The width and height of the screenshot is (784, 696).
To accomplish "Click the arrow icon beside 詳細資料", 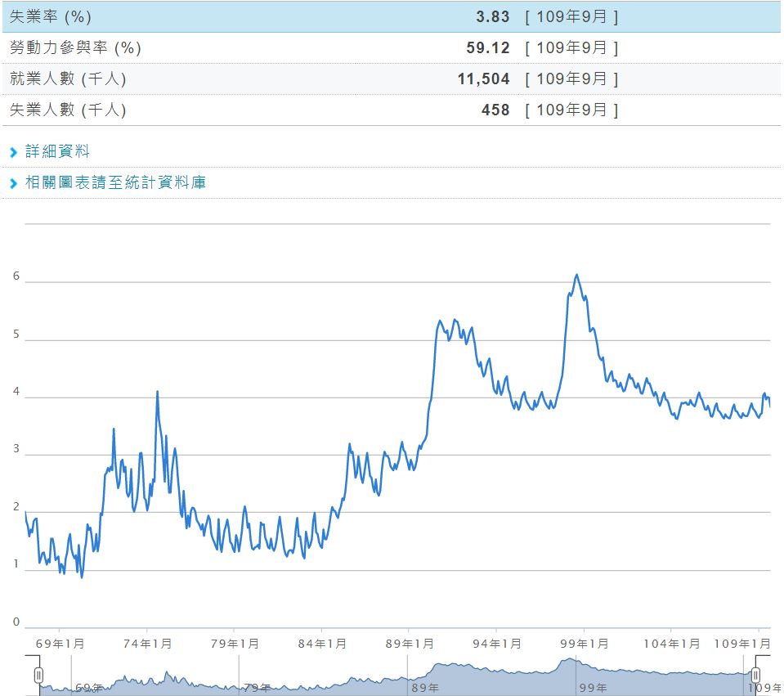I will [x=13, y=151].
